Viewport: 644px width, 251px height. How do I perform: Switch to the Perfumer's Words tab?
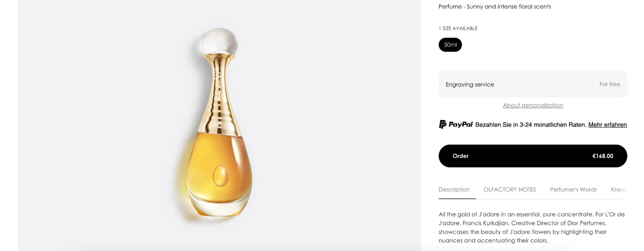pyautogui.click(x=573, y=189)
